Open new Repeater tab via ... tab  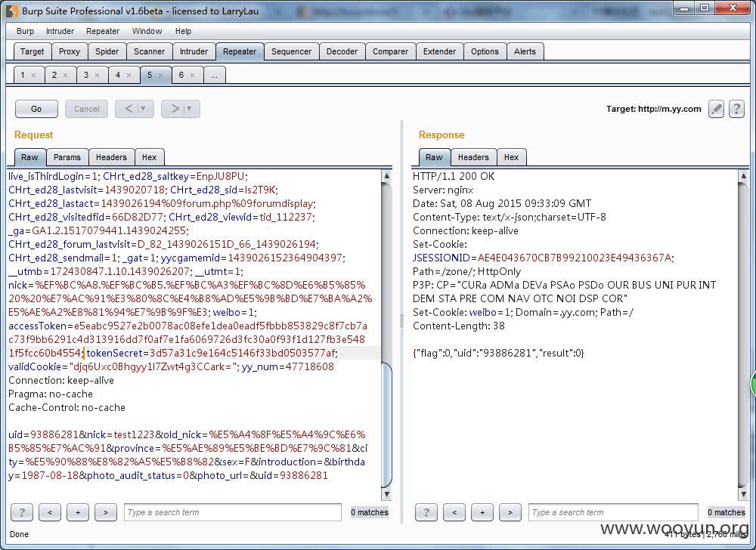click(x=215, y=75)
